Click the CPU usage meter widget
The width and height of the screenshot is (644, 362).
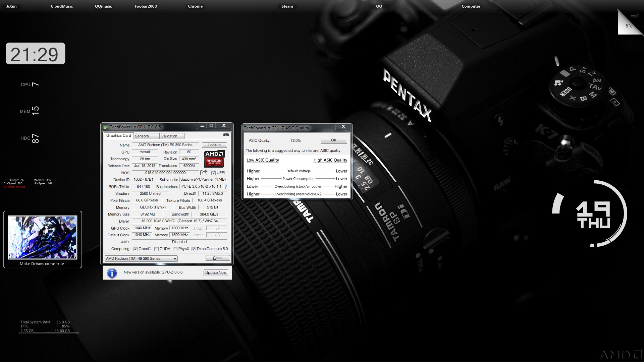pos(30,84)
